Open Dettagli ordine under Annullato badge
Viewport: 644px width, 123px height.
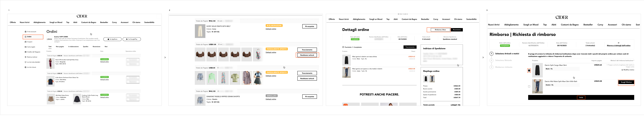(271, 99)
